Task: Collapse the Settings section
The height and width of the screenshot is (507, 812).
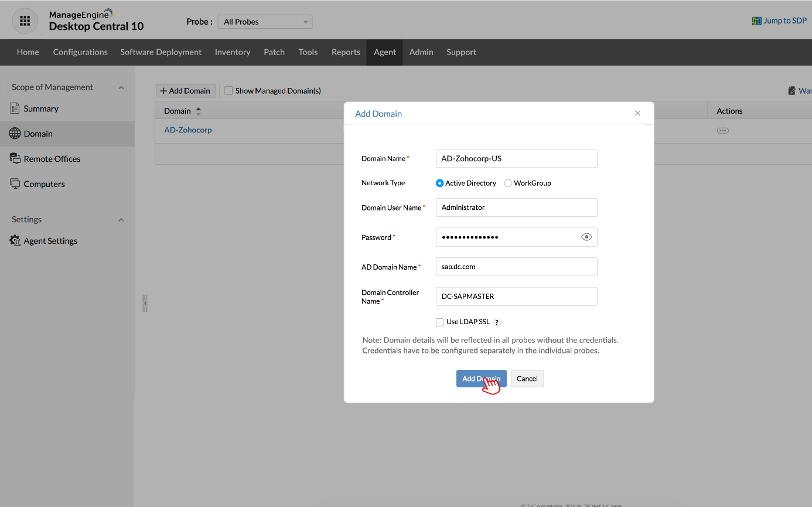Action: [x=121, y=220]
